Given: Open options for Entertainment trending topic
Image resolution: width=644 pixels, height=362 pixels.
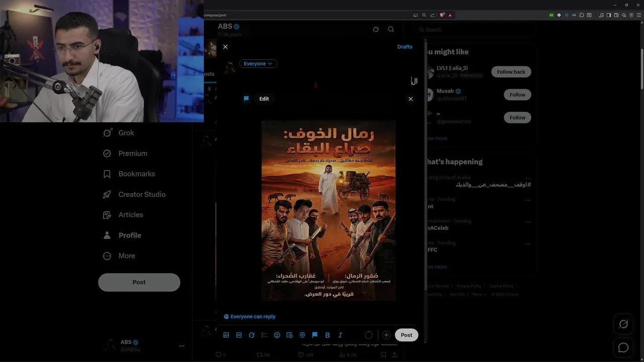Looking at the screenshot, I should [528, 222].
